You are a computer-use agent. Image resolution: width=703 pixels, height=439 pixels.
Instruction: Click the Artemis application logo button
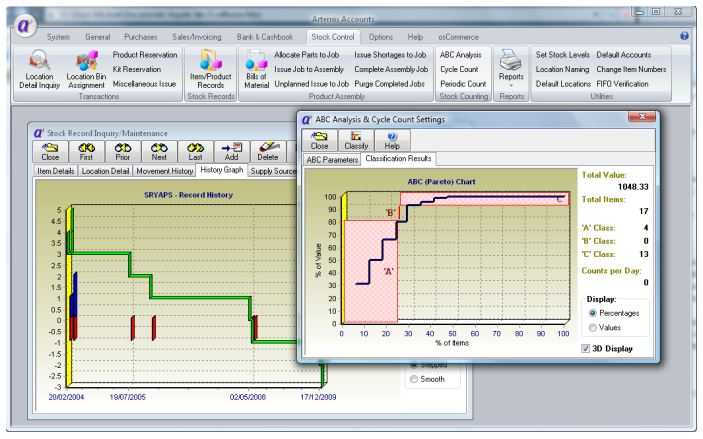[24, 25]
